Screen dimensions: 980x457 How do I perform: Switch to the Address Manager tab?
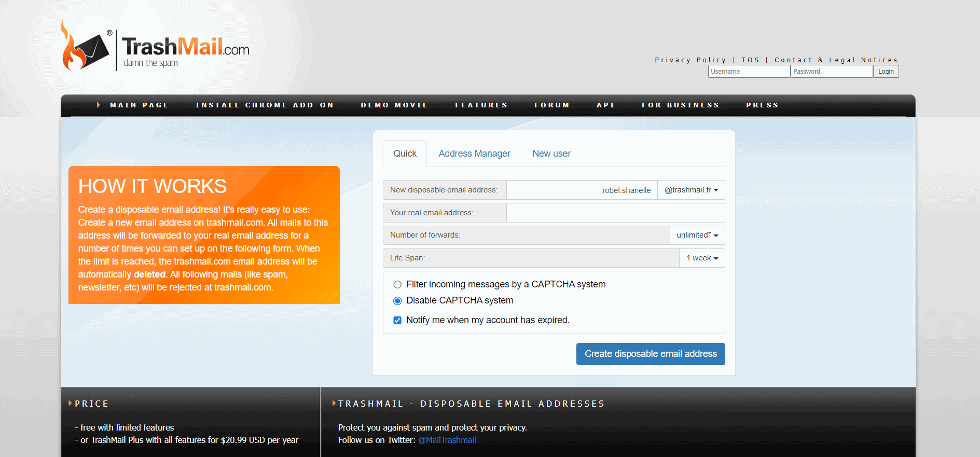474,154
